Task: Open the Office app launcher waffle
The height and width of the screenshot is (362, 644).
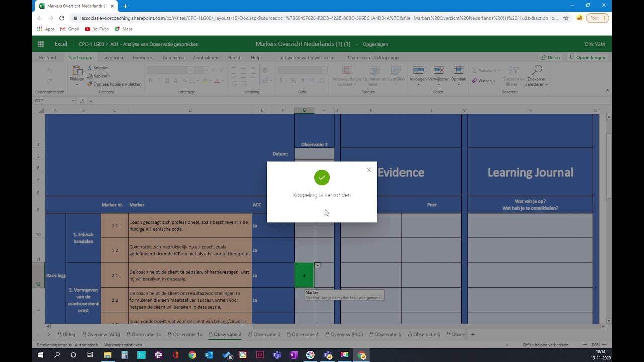Action: tap(41, 44)
